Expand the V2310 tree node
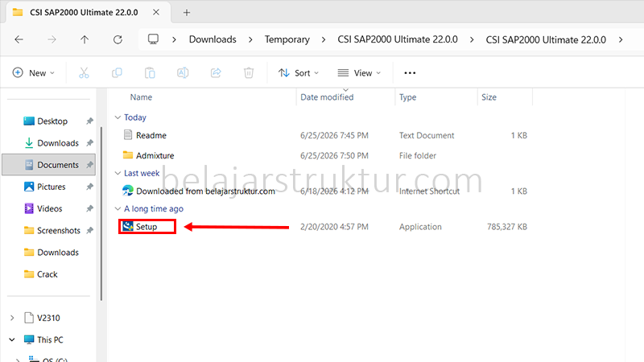This screenshot has height=362, width=644. 12,318
